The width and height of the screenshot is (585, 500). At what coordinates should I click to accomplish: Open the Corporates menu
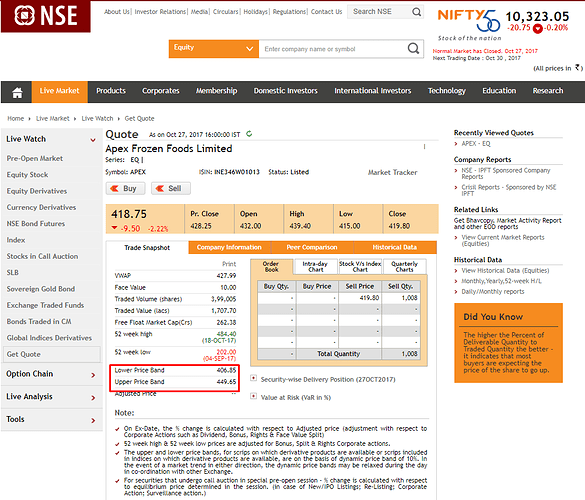point(160,91)
